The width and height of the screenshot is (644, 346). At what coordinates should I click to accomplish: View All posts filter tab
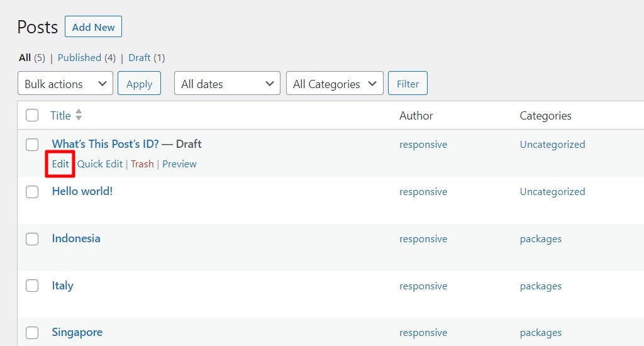25,58
